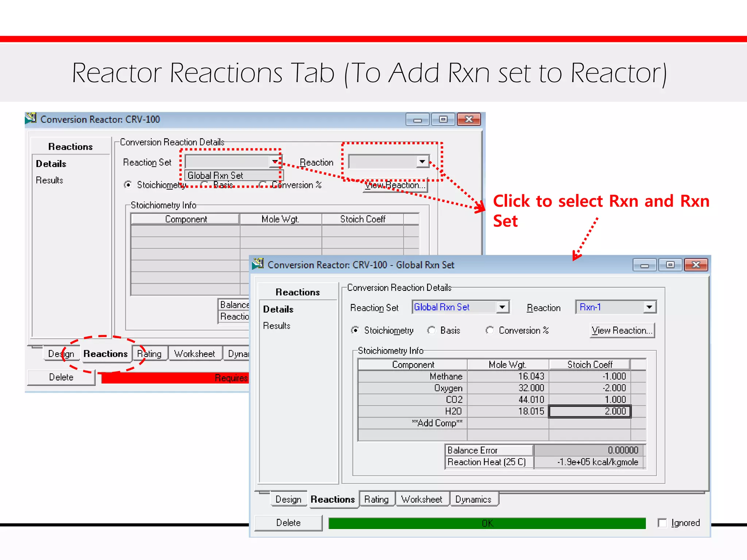Click the Methane component cell

coord(413,376)
